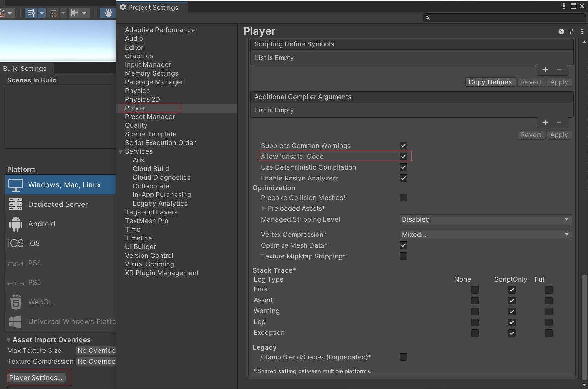The width and height of the screenshot is (588, 389).
Task: Set Exception stack trace to ScriptOnly
Action: pyautogui.click(x=512, y=333)
